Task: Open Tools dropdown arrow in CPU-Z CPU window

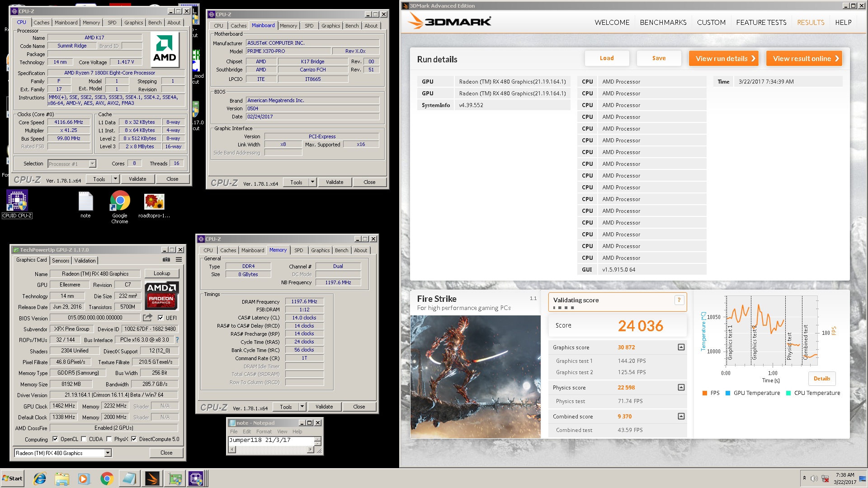Action: coord(115,179)
